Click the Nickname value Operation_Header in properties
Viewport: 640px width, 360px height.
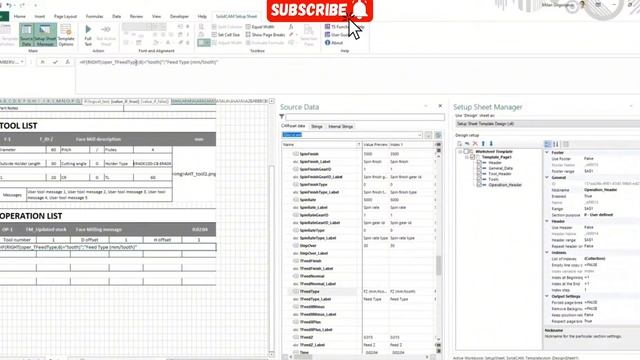pyautogui.click(x=600, y=190)
